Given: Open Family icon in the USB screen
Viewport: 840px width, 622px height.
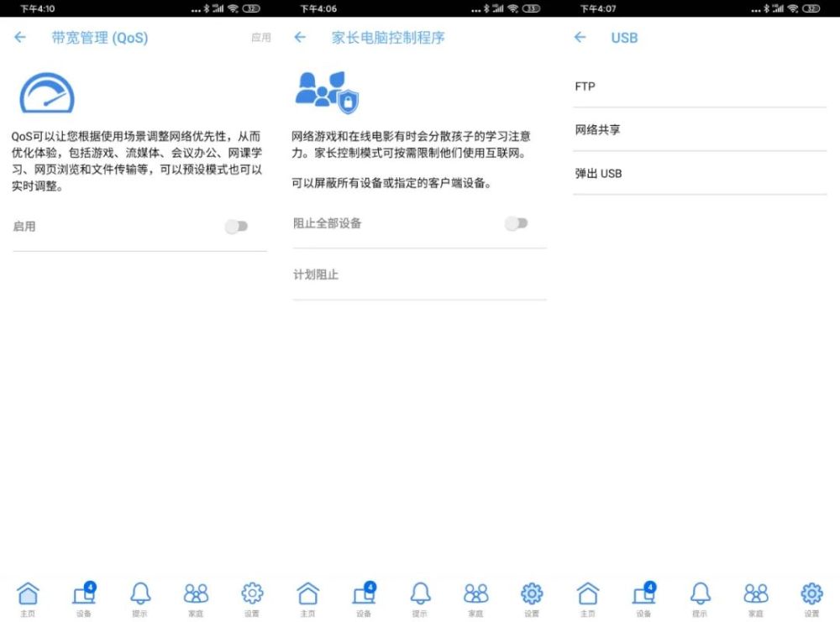Looking at the screenshot, I should (756, 599).
